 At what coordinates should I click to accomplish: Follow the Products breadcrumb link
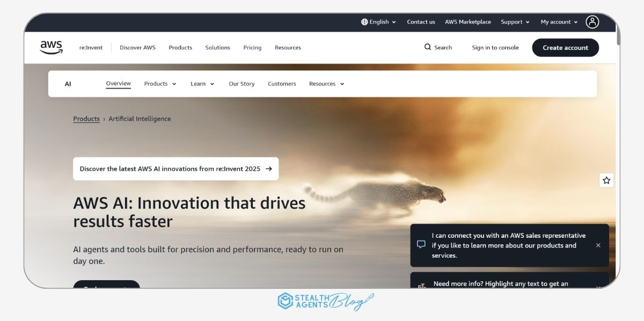(86, 119)
